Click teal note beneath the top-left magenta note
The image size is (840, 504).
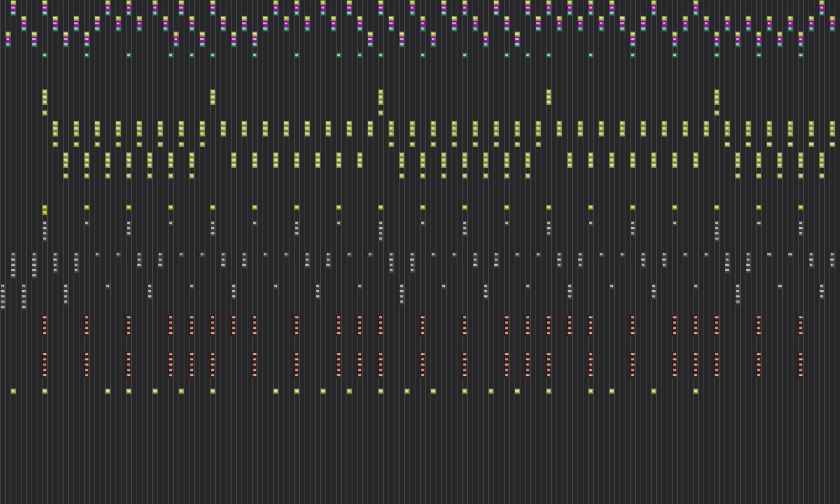(x=13, y=13)
